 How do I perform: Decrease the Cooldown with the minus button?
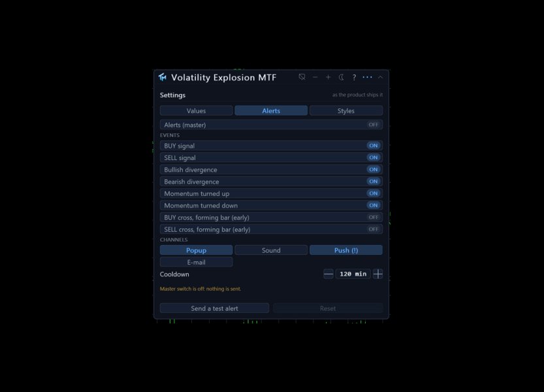pyautogui.click(x=328, y=274)
